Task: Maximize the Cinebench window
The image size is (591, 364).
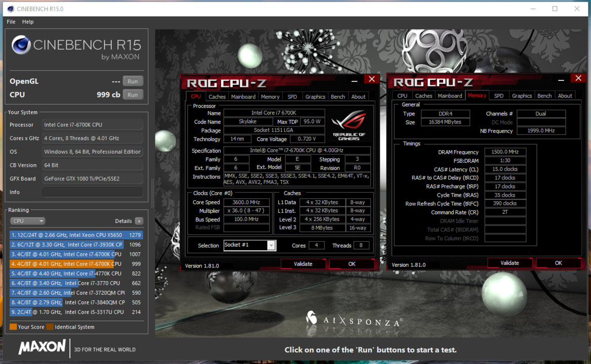Action: (555, 9)
